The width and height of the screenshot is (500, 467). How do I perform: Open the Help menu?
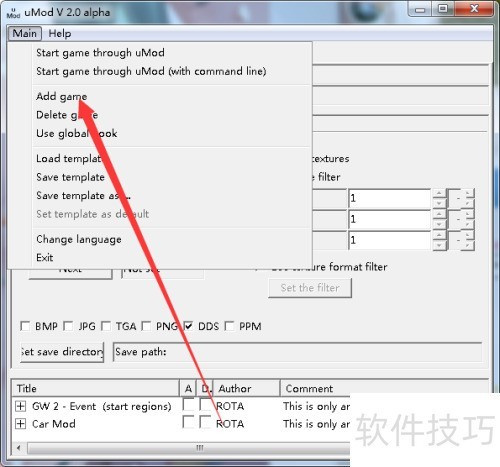pos(60,33)
